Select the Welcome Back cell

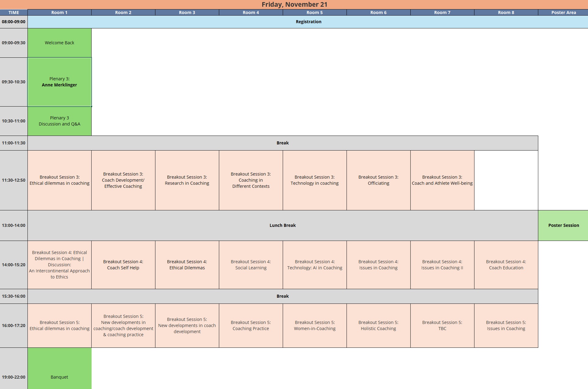pyautogui.click(x=60, y=43)
